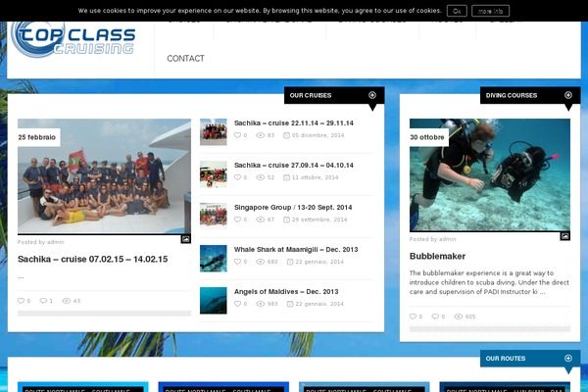Open Angels of Maldives – Dec. 2013 link

286,292
